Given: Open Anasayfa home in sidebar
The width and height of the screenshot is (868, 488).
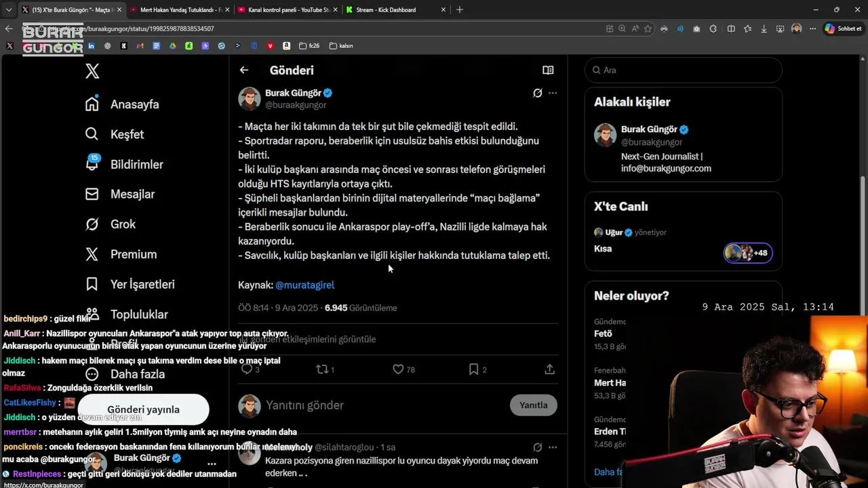Looking at the screenshot, I should 122,104.
